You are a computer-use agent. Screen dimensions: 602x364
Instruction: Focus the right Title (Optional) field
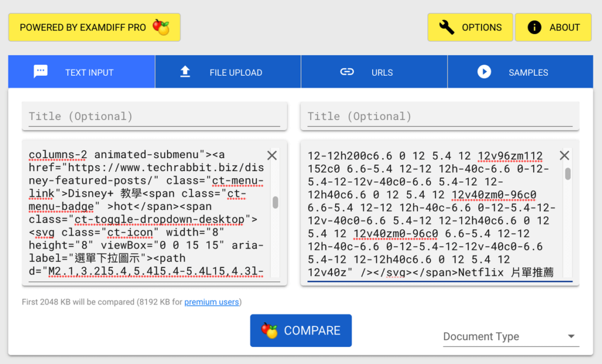point(440,116)
